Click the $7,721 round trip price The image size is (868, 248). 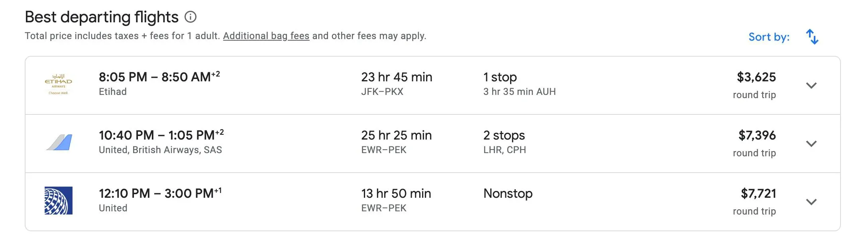click(x=758, y=193)
